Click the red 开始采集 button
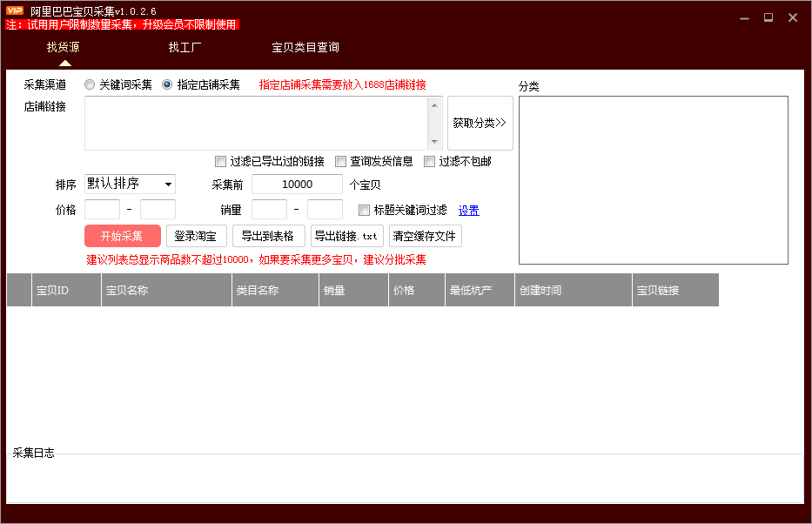This screenshot has height=524, width=812. [x=123, y=236]
